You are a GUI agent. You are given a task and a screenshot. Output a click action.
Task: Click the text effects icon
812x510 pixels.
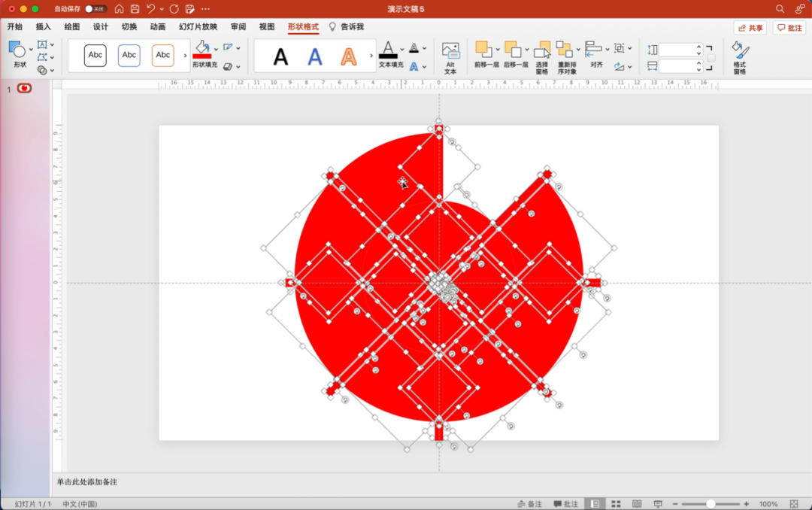pos(414,66)
